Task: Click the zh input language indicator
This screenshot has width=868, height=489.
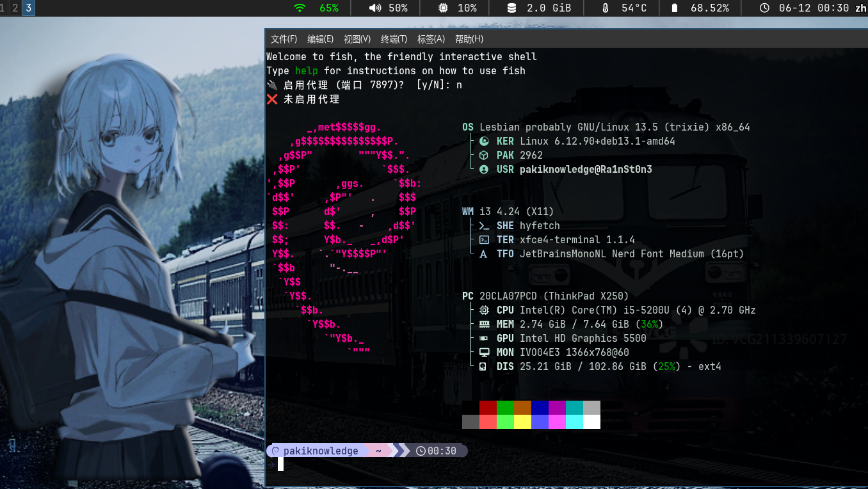Action: coord(861,8)
